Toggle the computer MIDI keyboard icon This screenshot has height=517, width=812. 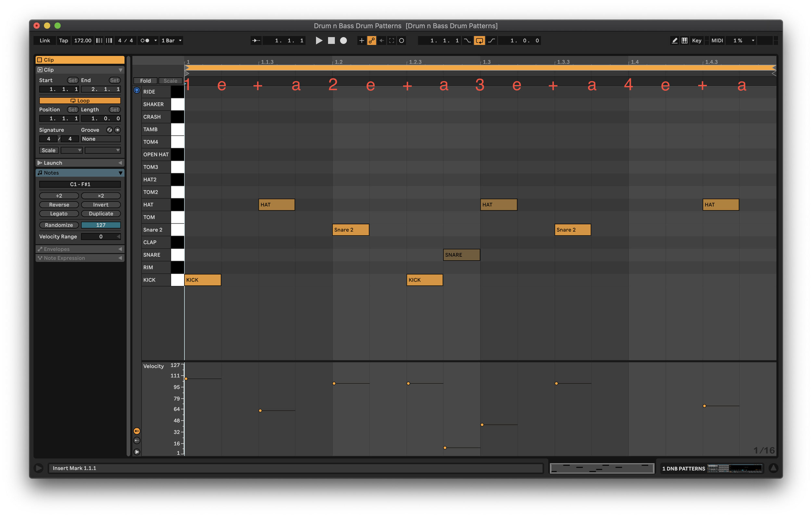[x=684, y=41]
